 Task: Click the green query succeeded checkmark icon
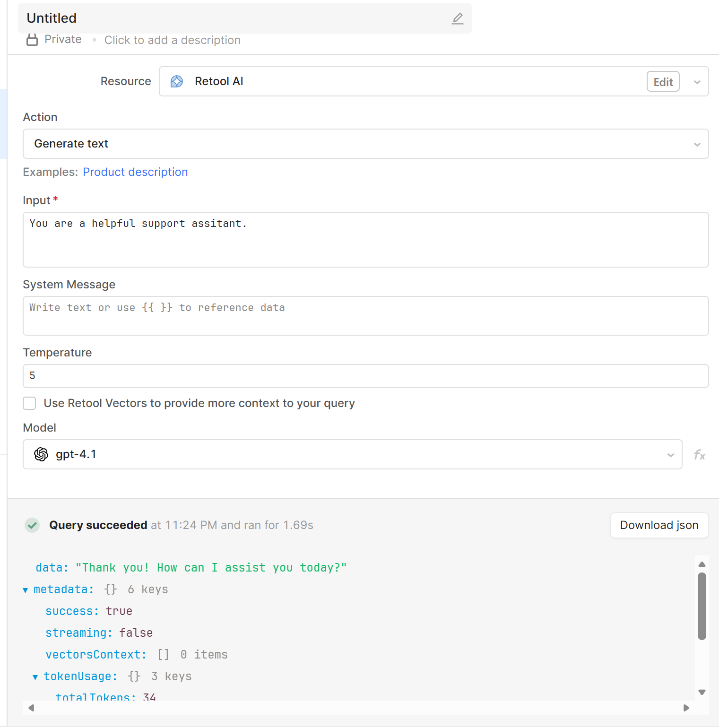click(32, 525)
